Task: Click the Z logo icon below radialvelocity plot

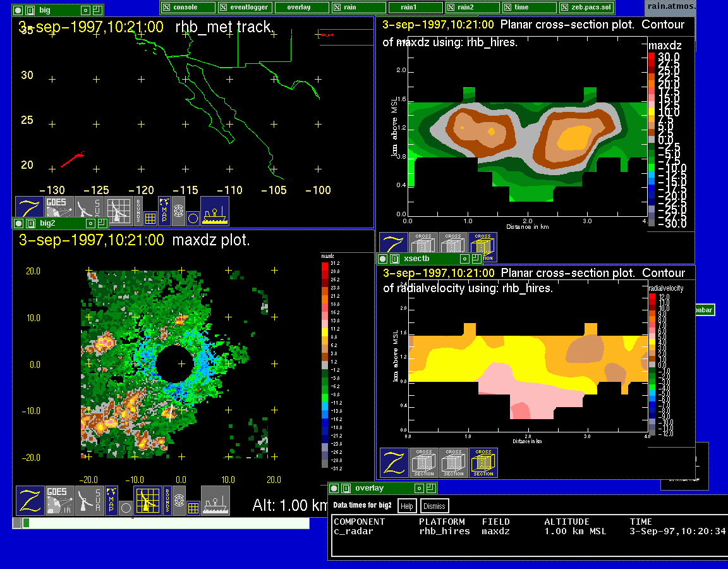Action: [x=394, y=463]
